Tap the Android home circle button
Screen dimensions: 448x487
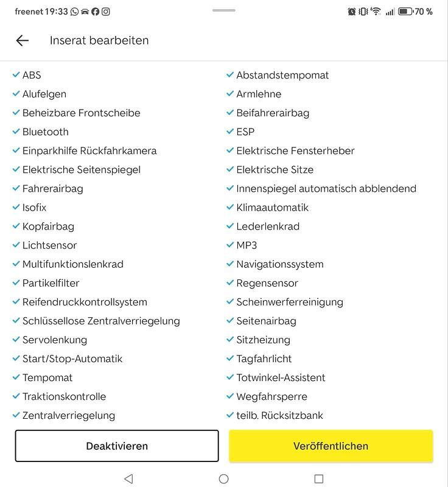[223, 478]
